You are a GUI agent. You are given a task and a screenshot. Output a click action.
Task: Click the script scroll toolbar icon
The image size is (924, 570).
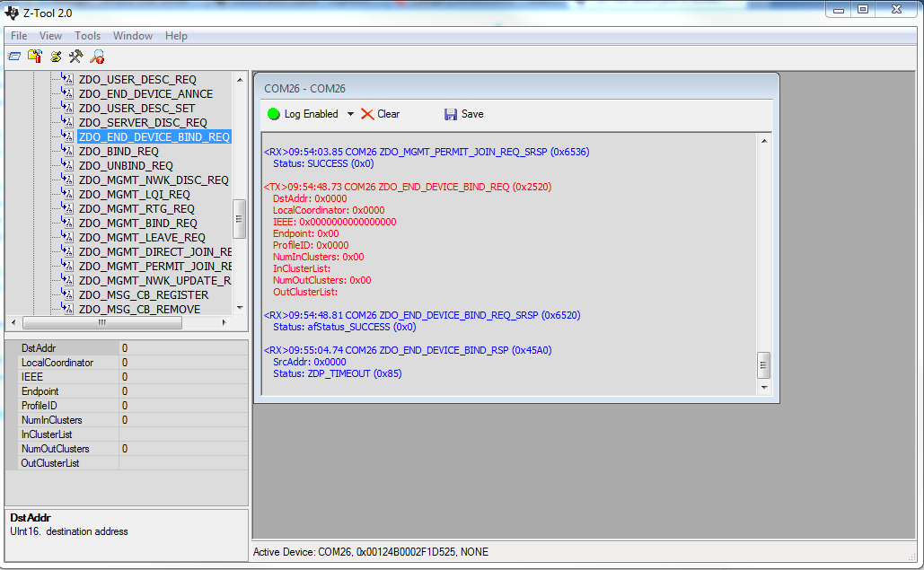pyautogui.click(x=56, y=57)
